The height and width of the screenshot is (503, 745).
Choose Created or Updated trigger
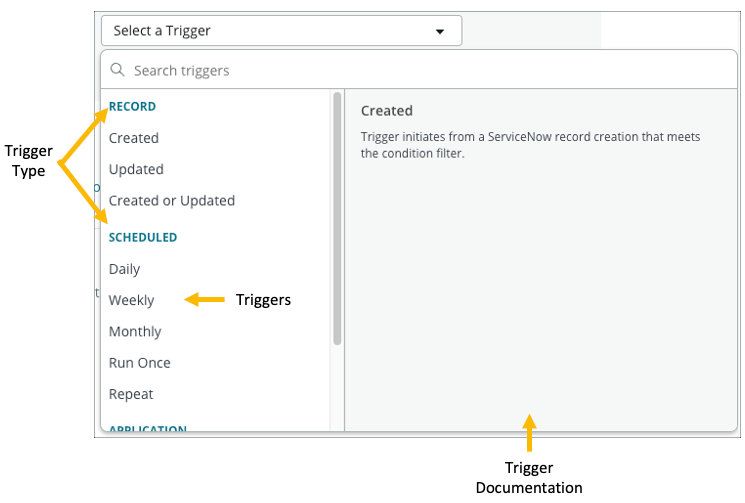click(172, 200)
